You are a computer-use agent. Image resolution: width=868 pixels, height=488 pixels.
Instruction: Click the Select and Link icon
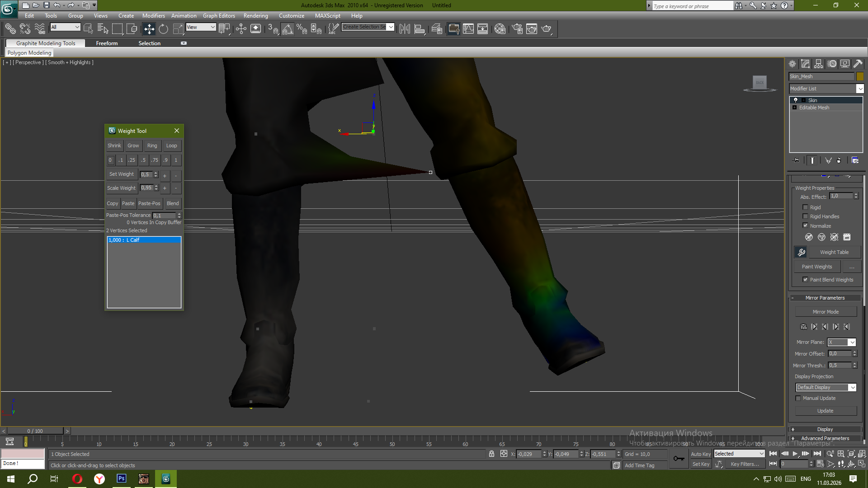coord(10,29)
